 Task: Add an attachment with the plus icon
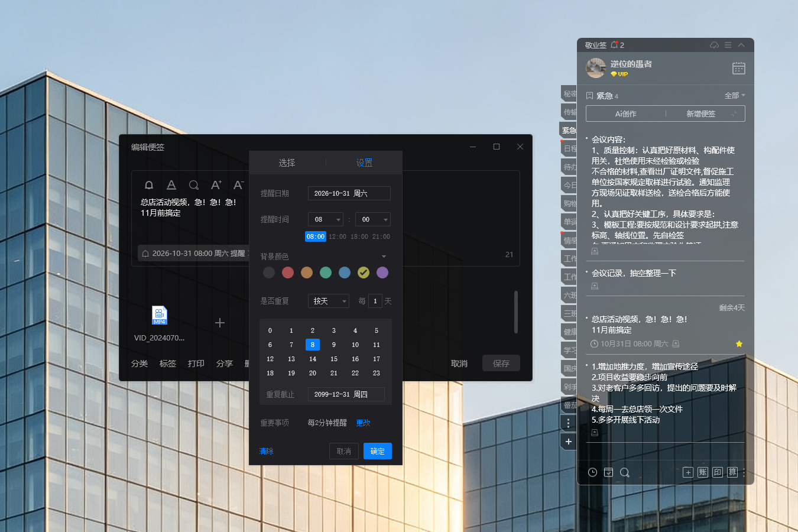(220, 323)
